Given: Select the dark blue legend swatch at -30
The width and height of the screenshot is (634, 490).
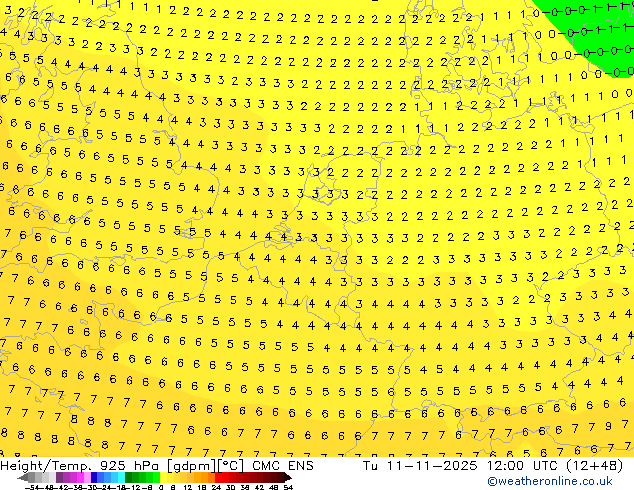Looking at the screenshot, I should pos(94,477).
